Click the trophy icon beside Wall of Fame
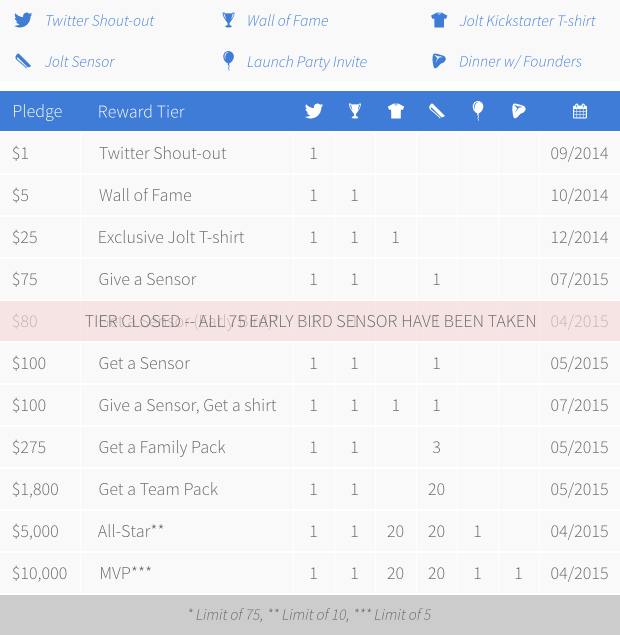This screenshot has width=620, height=635. (x=228, y=20)
